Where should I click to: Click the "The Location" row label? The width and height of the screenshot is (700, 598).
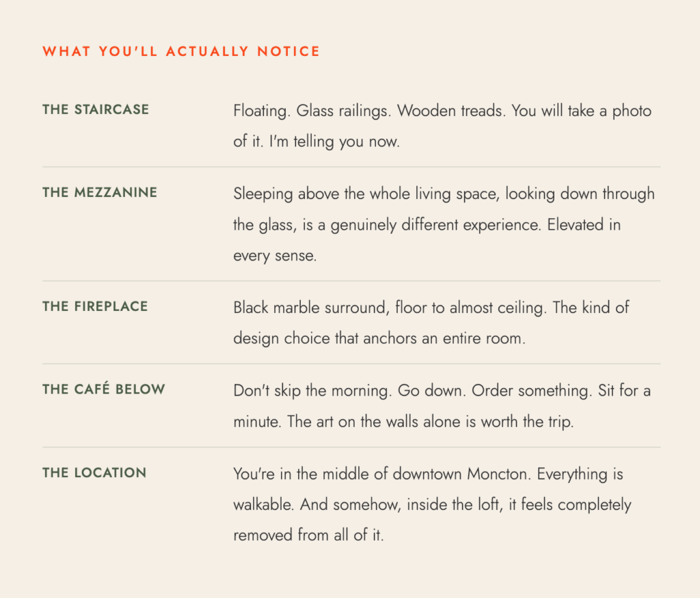94,473
